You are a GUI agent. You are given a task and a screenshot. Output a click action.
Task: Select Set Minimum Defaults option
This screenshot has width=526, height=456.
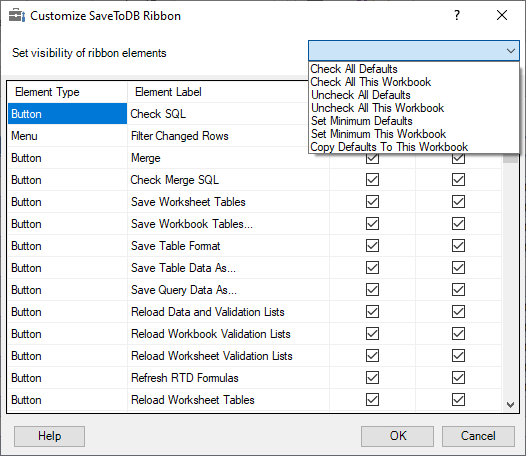362,121
